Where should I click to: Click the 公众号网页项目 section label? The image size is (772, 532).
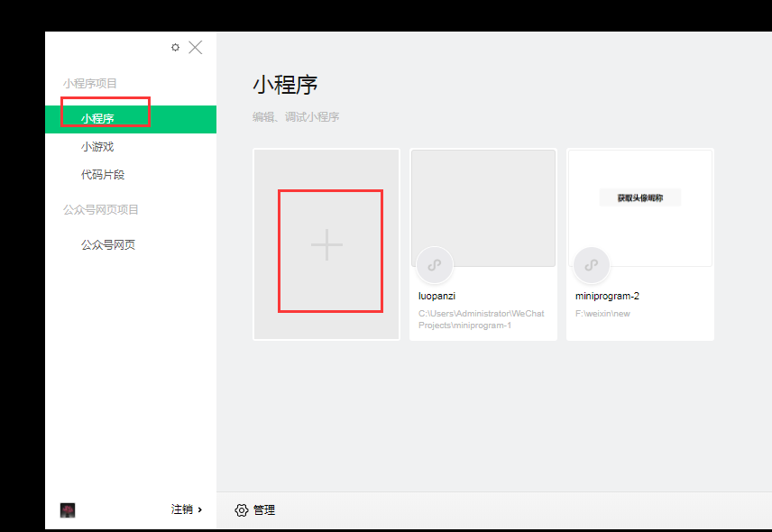[100, 210]
